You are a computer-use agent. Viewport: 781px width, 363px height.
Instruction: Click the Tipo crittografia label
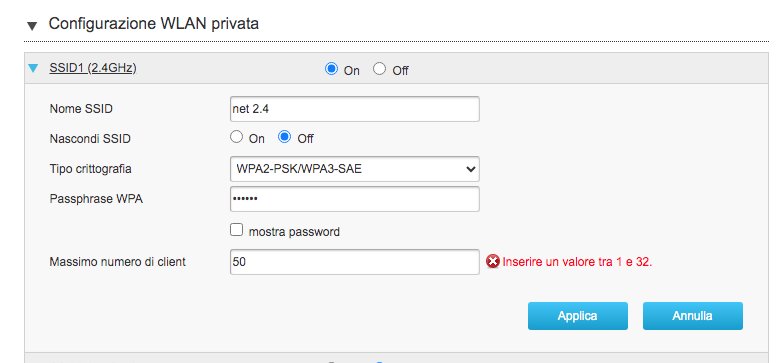coord(91,169)
